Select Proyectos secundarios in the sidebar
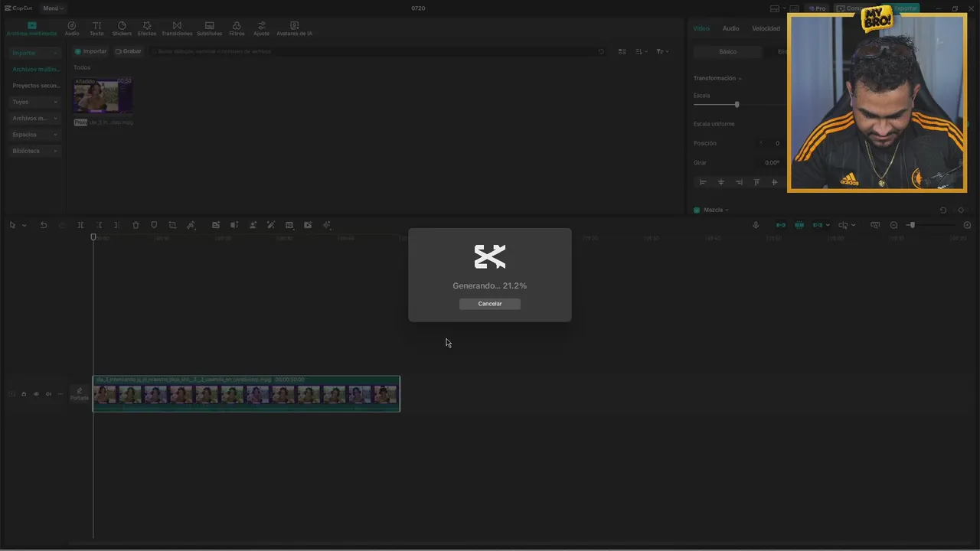This screenshot has width=980, height=551. (35, 86)
